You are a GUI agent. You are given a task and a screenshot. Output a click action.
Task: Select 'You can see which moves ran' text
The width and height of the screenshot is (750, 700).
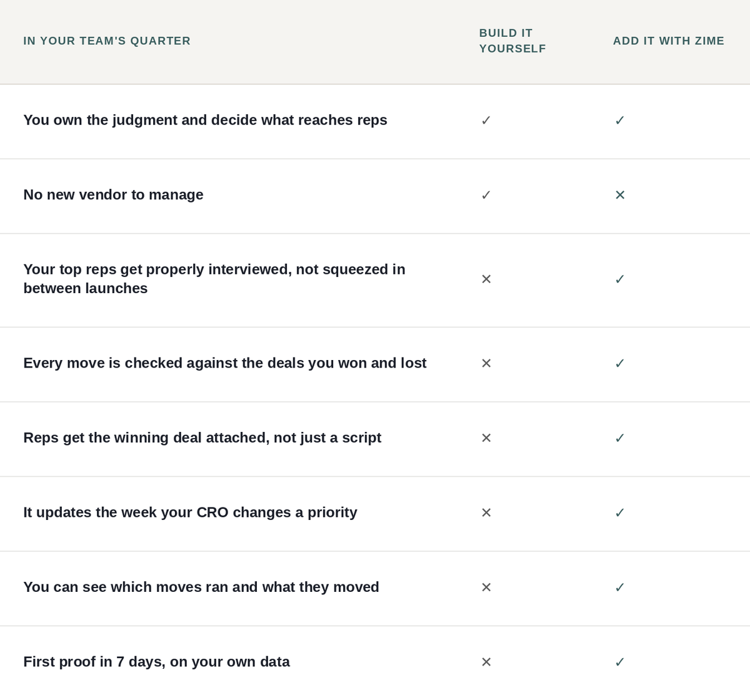coord(201,587)
